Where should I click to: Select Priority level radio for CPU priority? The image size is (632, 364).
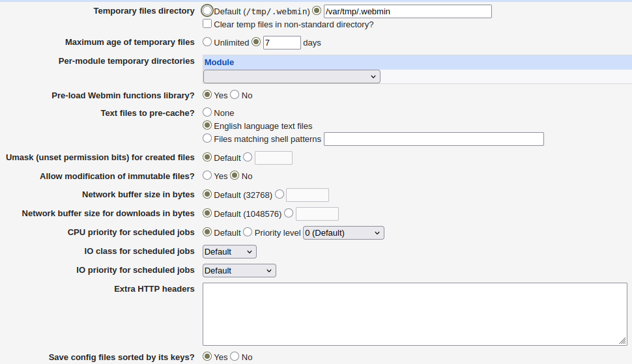248,232
